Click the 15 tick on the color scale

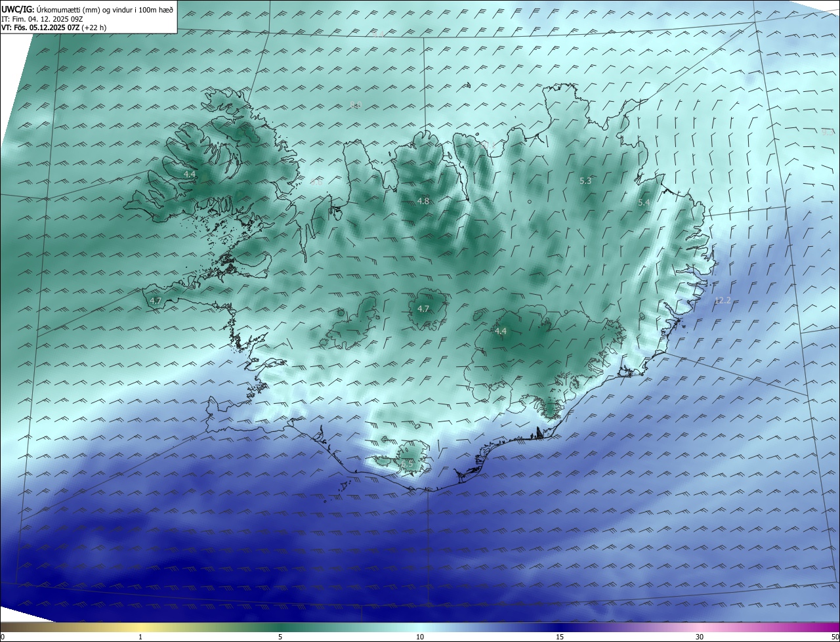(x=560, y=637)
